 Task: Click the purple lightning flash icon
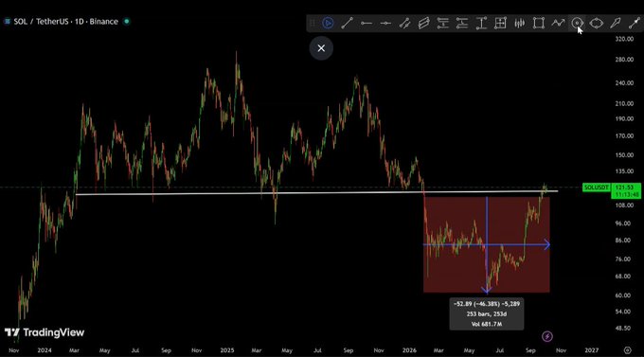(547, 336)
